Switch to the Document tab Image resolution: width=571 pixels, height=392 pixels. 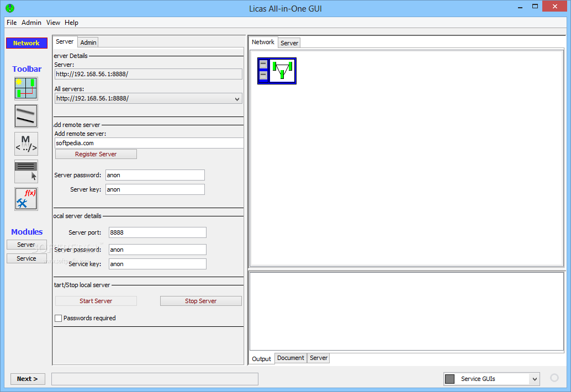click(290, 358)
